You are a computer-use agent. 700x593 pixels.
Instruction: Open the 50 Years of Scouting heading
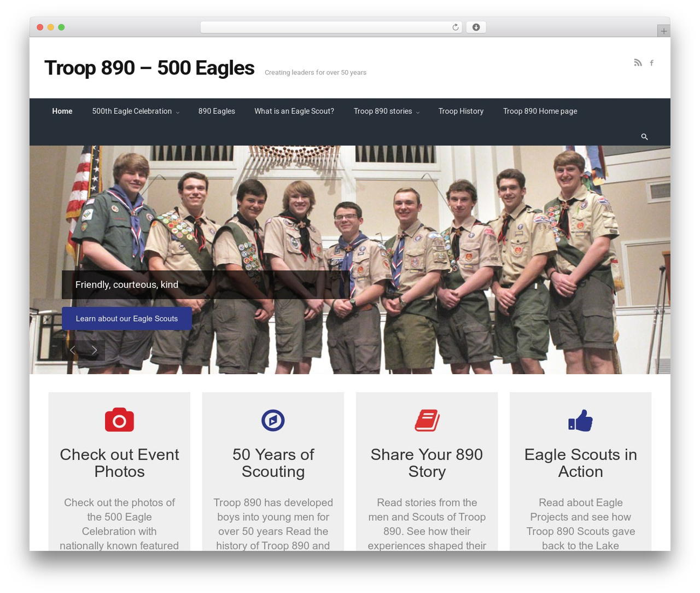tap(273, 463)
